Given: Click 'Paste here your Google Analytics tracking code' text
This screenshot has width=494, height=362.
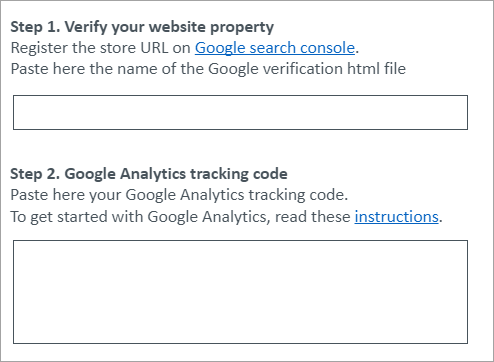Looking at the screenshot, I should pyautogui.click(x=179, y=195).
